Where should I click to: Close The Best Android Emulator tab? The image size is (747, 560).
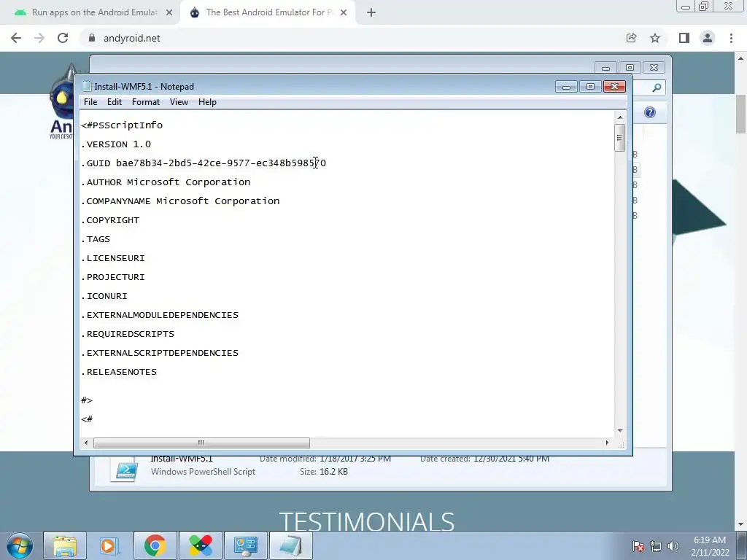click(x=344, y=12)
